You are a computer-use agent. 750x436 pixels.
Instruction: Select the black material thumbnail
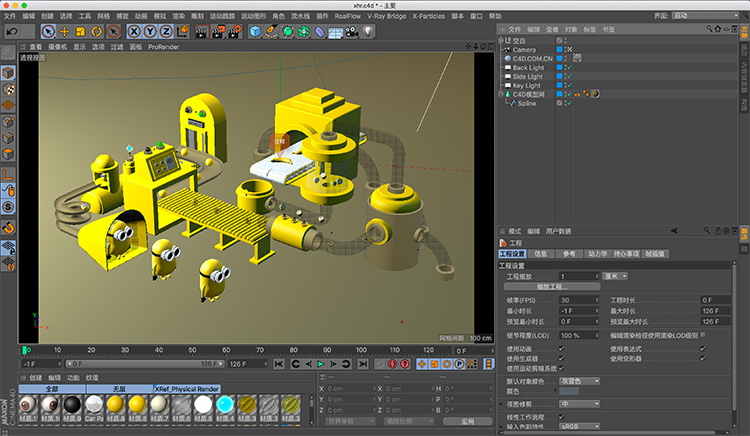pos(72,404)
